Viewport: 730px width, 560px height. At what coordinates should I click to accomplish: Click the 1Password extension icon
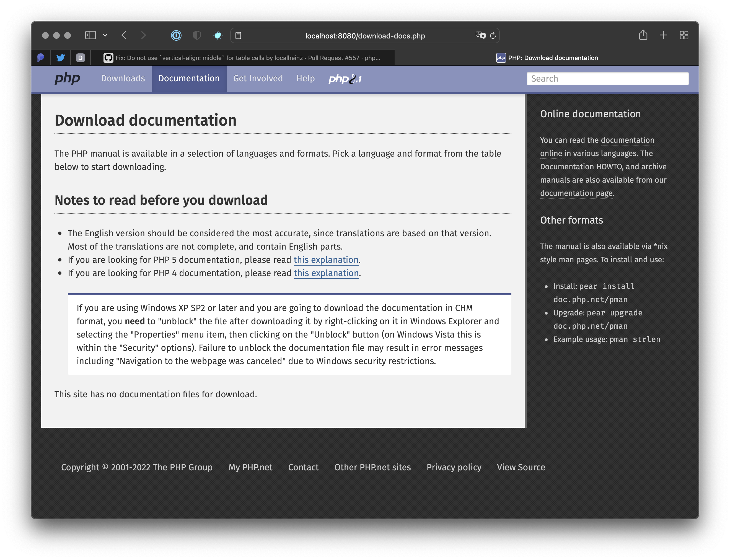[176, 35]
